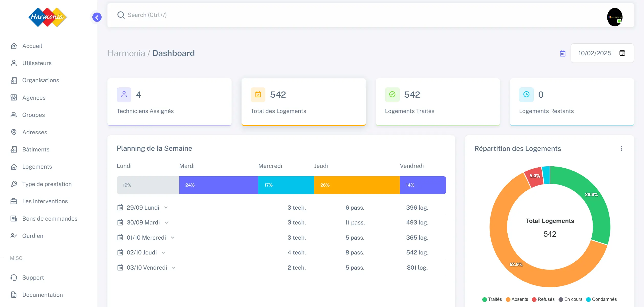This screenshot has height=307, width=644.
Task: Open the Utilsateurs section icon
Action: [14, 63]
